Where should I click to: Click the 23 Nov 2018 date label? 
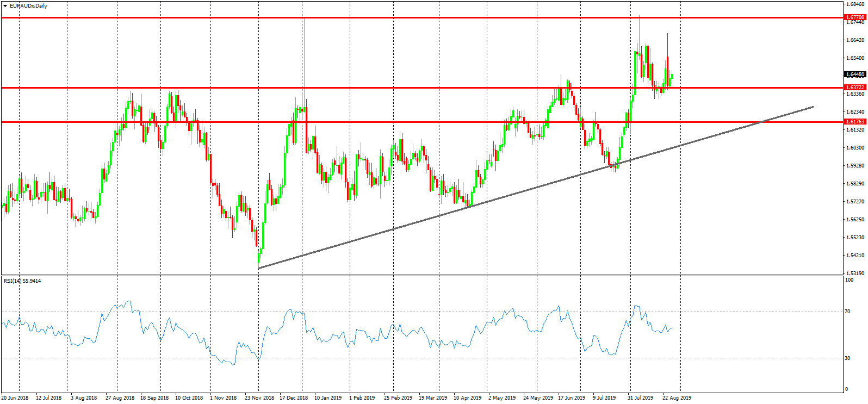(x=259, y=397)
